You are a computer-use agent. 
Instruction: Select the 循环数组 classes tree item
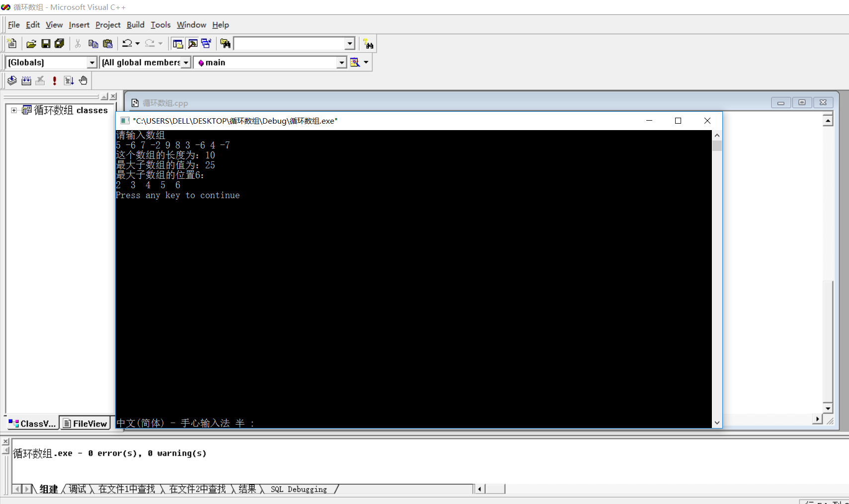71,110
